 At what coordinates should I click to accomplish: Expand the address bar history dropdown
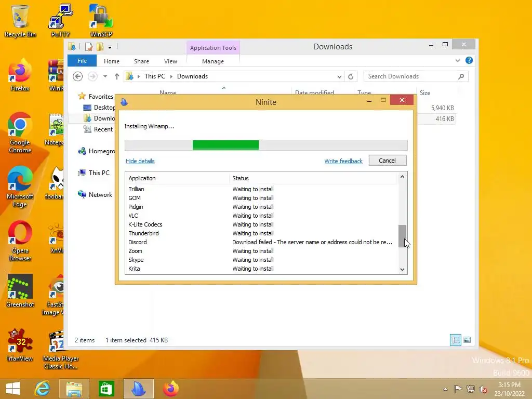[339, 77]
